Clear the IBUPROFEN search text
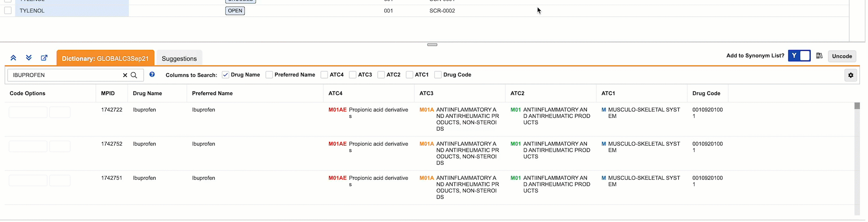The width and height of the screenshot is (868, 222). pyautogui.click(x=125, y=75)
